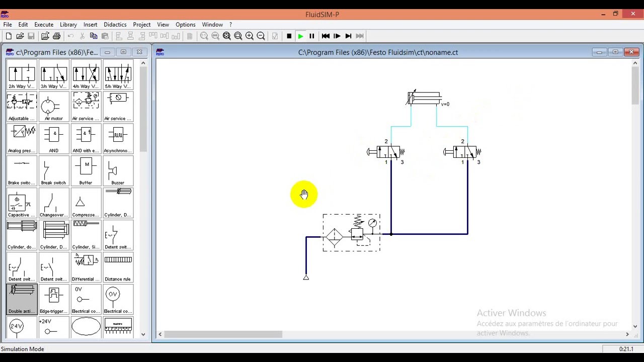Stop the simulation
This screenshot has width=644, height=362.
[289, 36]
